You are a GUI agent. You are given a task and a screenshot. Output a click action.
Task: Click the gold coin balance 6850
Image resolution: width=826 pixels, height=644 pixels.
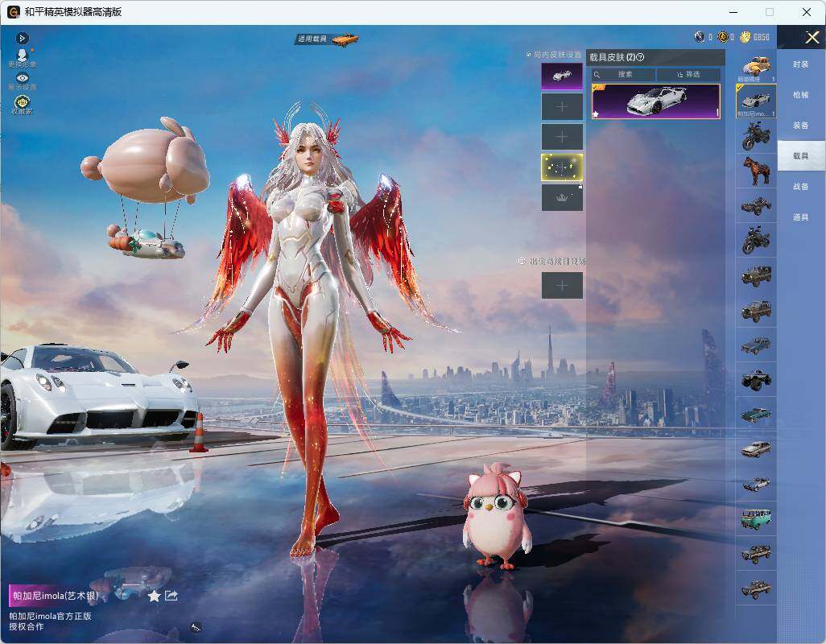pos(755,37)
